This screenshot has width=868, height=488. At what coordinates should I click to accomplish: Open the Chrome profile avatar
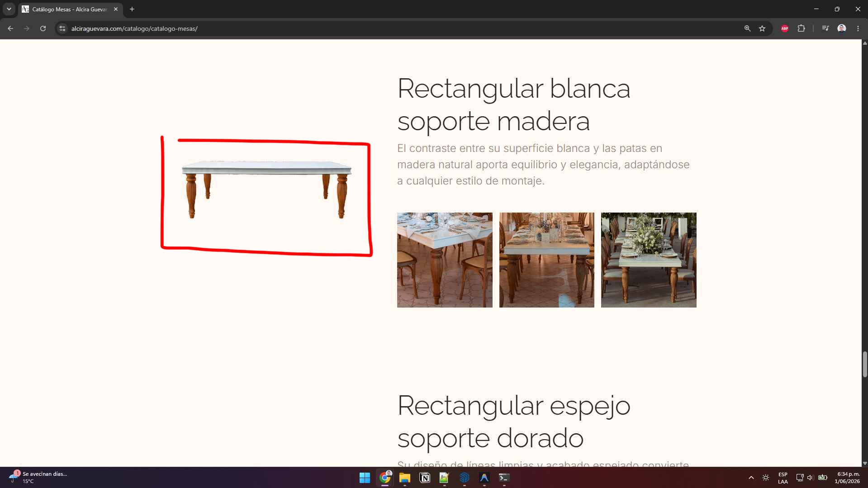(842, 28)
